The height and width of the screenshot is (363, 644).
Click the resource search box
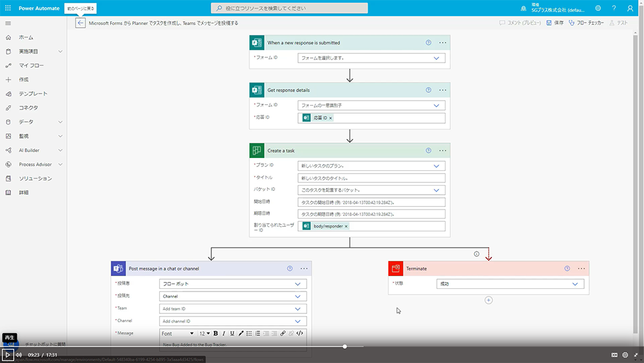click(290, 8)
